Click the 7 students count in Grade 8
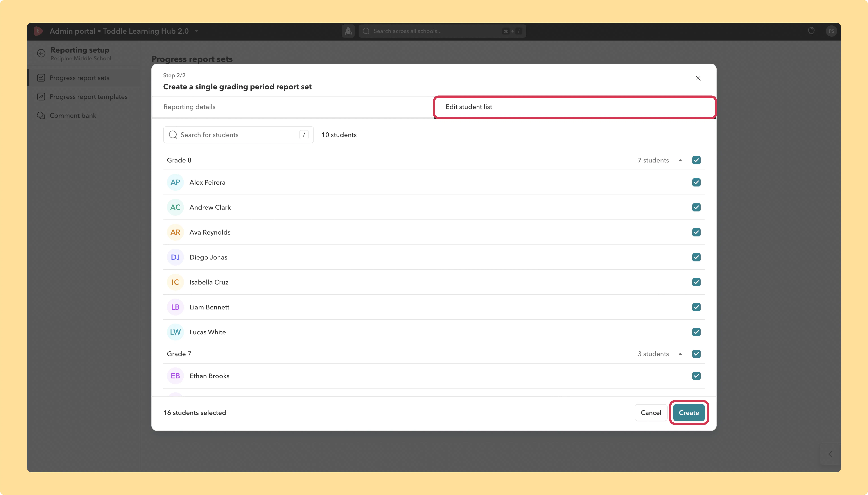868x495 pixels. (653, 160)
